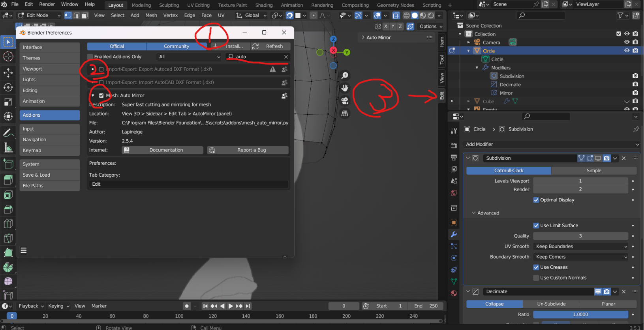Open UV Smooth Keep Boundaries dropdown
This screenshot has width=644, height=330.
pos(580,246)
